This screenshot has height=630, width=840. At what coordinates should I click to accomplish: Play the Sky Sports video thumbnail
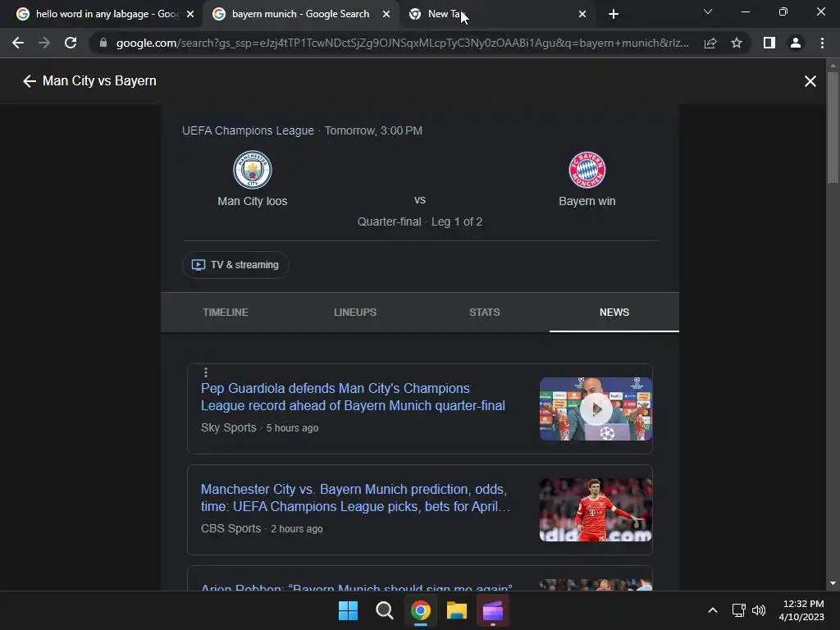pyautogui.click(x=596, y=409)
